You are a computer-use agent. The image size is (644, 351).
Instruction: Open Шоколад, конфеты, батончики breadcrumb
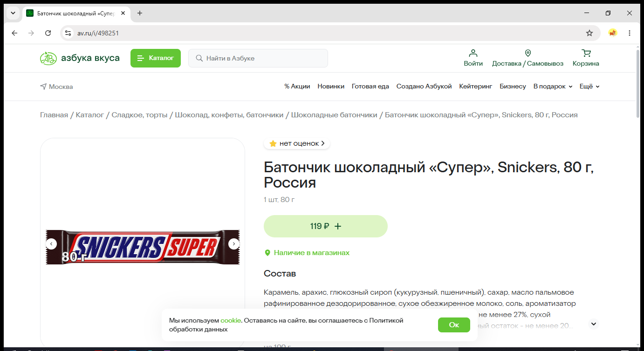tap(229, 115)
